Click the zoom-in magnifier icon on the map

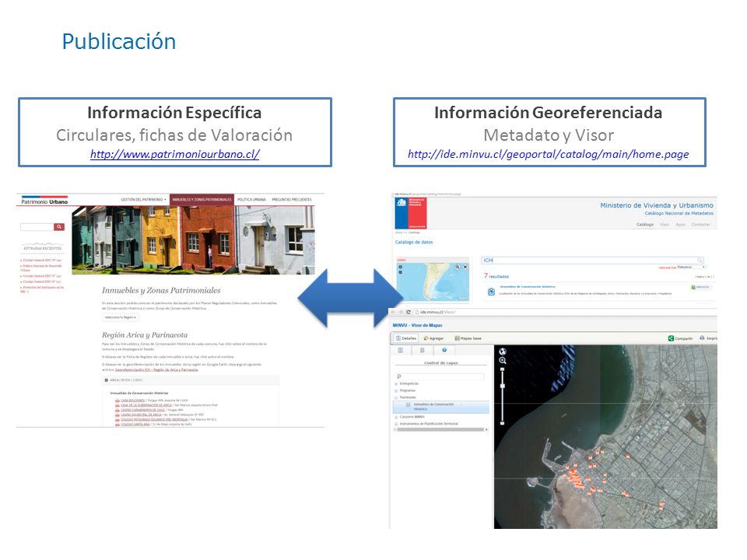click(503, 360)
